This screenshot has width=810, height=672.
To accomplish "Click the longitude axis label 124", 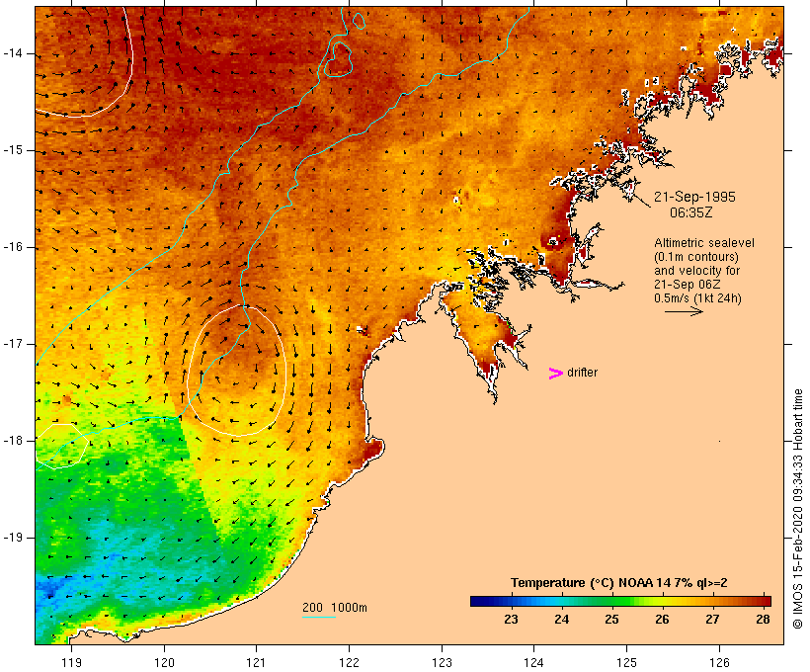I will tap(533, 662).
